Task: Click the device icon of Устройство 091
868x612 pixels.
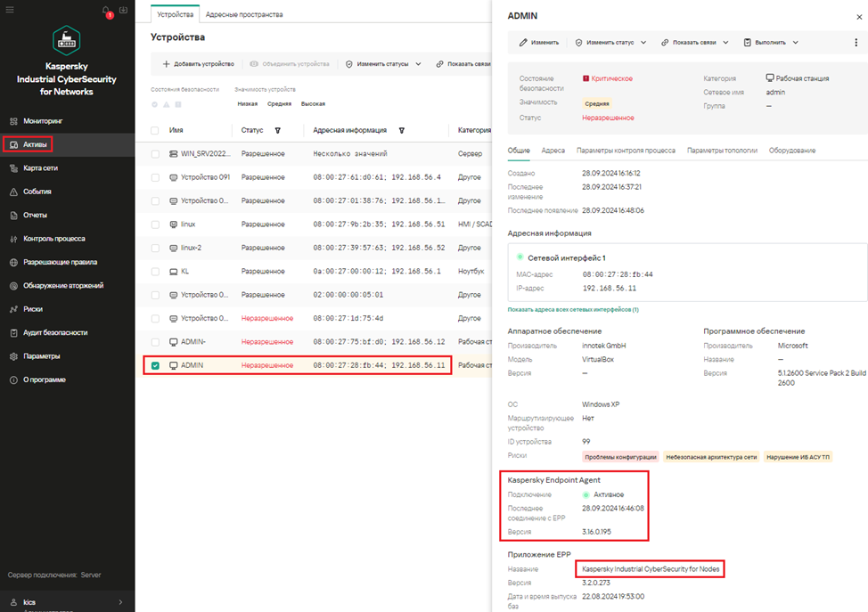Action: [x=173, y=177]
